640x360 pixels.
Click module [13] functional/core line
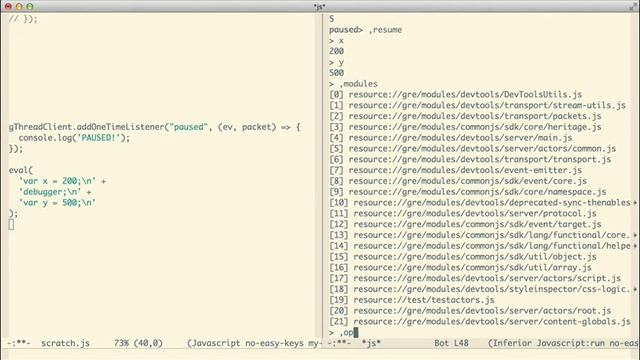tap(480, 235)
